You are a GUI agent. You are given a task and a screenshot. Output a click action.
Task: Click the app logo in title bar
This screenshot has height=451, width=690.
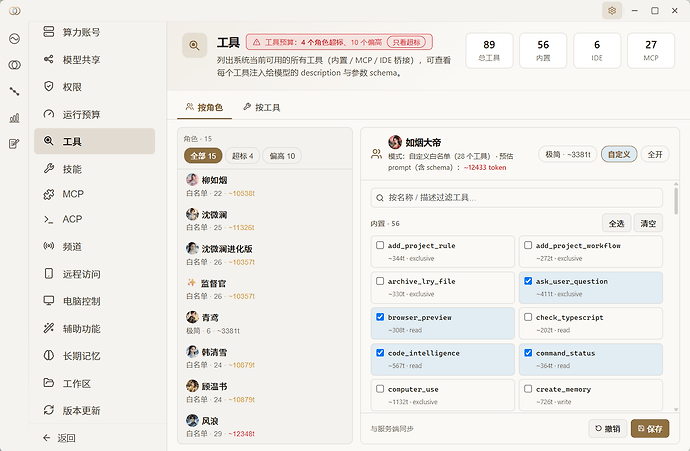point(15,11)
